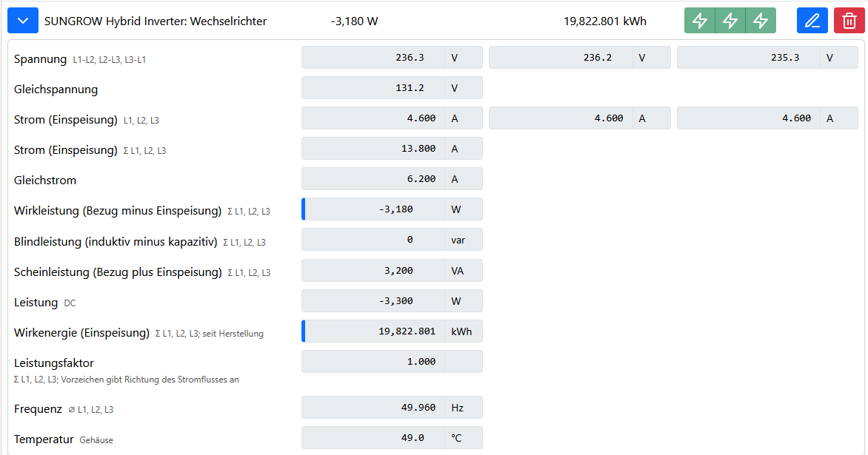Screen dimensions: 868x455
Task: Click the first green lightning bolt icon
Action: 700,21
